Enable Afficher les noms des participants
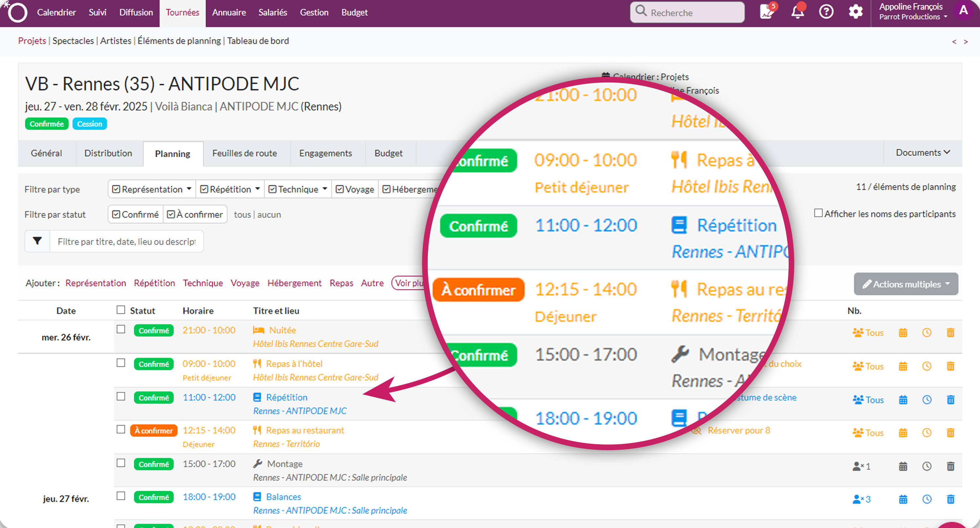The width and height of the screenshot is (980, 528). (x=818, y=213)
